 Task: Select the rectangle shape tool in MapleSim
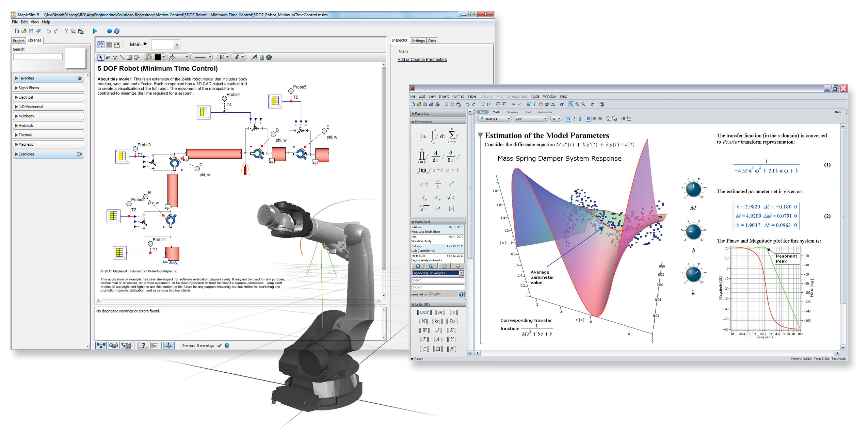tap(129, 57)
